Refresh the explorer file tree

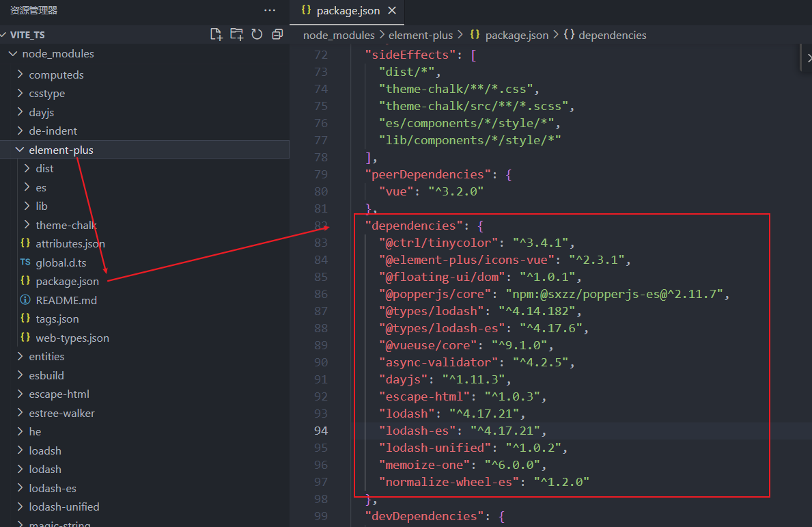coord(257,34)
